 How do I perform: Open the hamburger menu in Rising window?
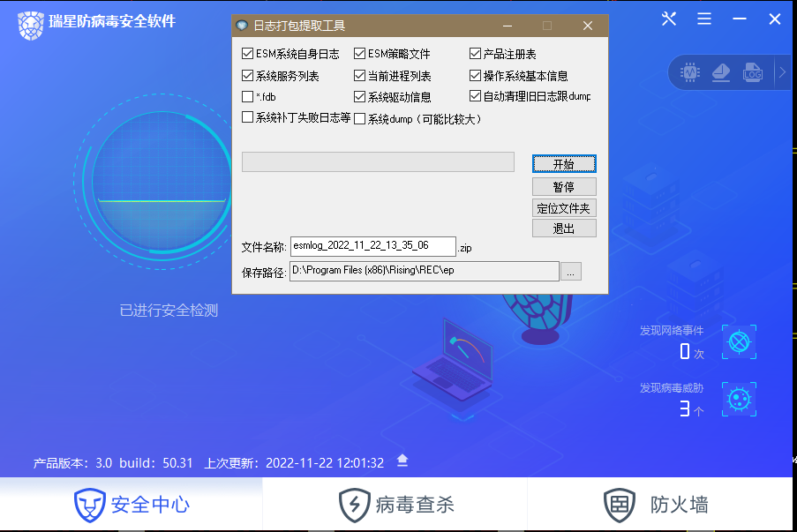tap(704, 19)
